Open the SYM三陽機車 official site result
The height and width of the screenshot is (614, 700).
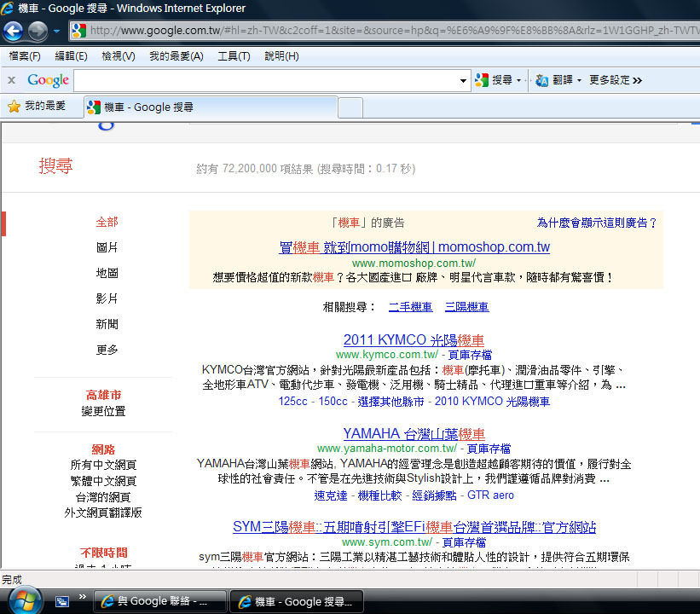click(x=414, y=527)
